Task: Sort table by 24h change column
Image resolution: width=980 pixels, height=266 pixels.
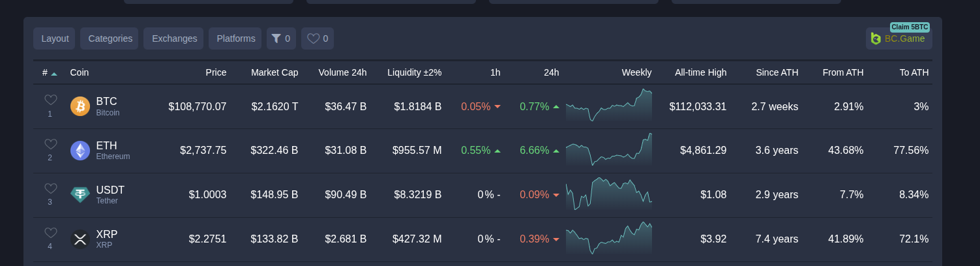Action: 552,72
